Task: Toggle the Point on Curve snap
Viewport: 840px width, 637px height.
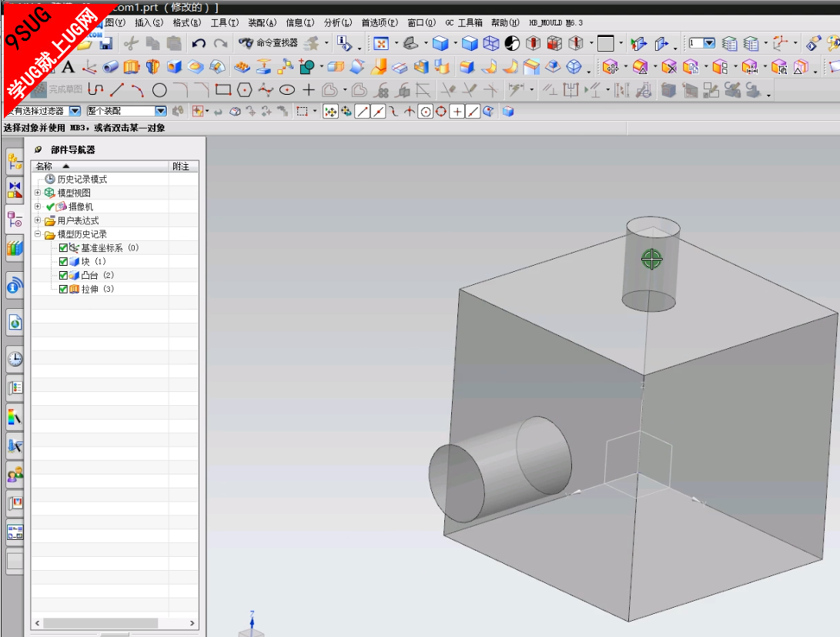Action: 473,112
